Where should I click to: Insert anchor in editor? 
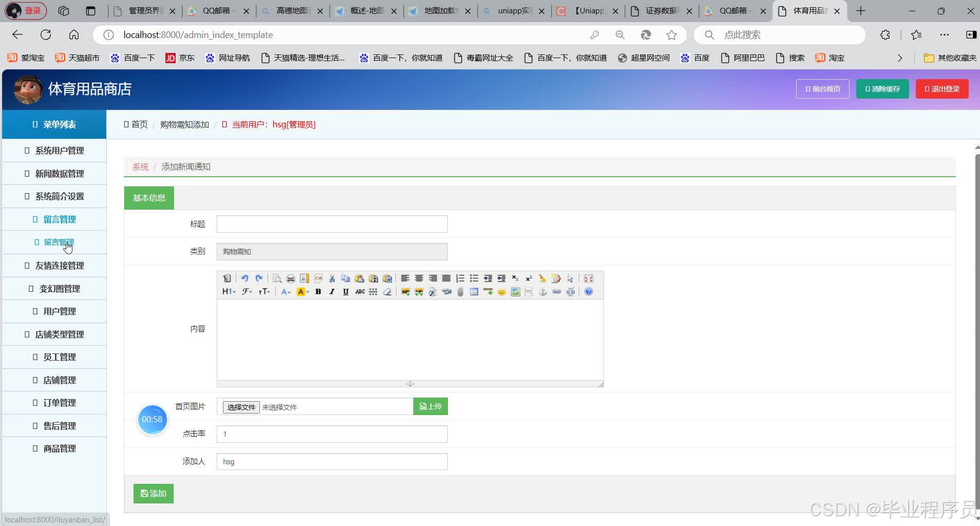pos(543,292)
